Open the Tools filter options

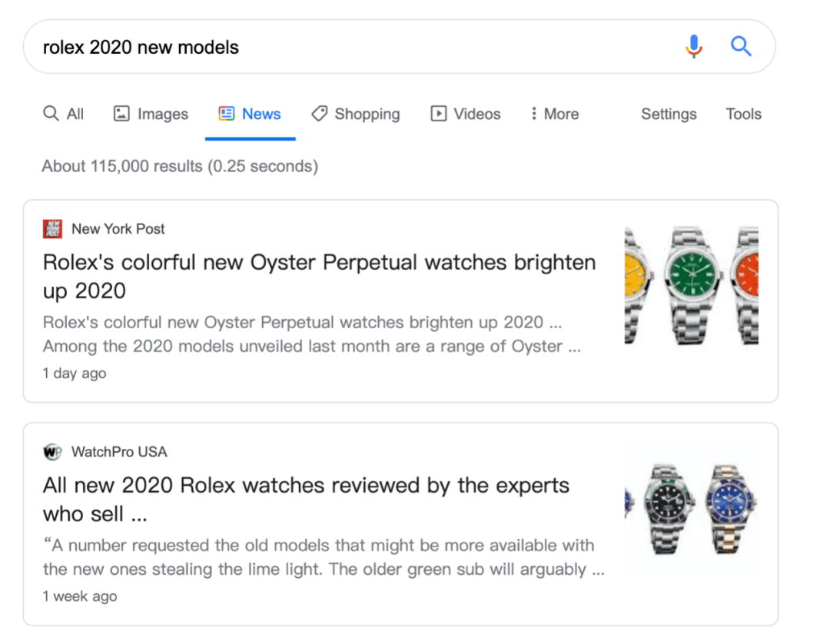coord(743,114)
